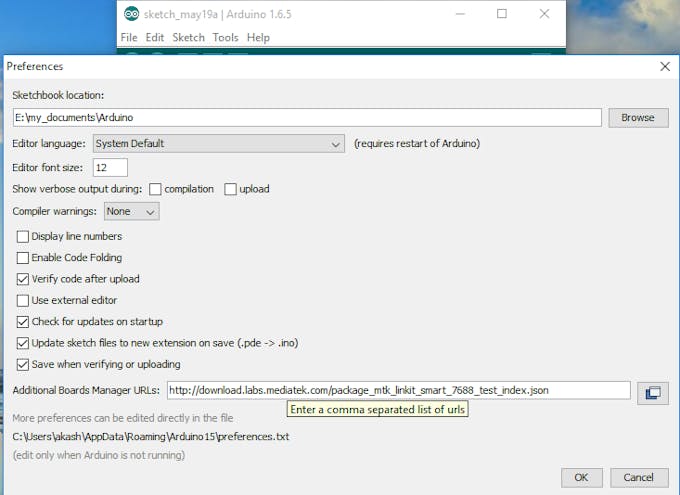The image size is (680, 495).
Task: Uncheck Save when verifying or uploading
Action: tap(23, 364)
